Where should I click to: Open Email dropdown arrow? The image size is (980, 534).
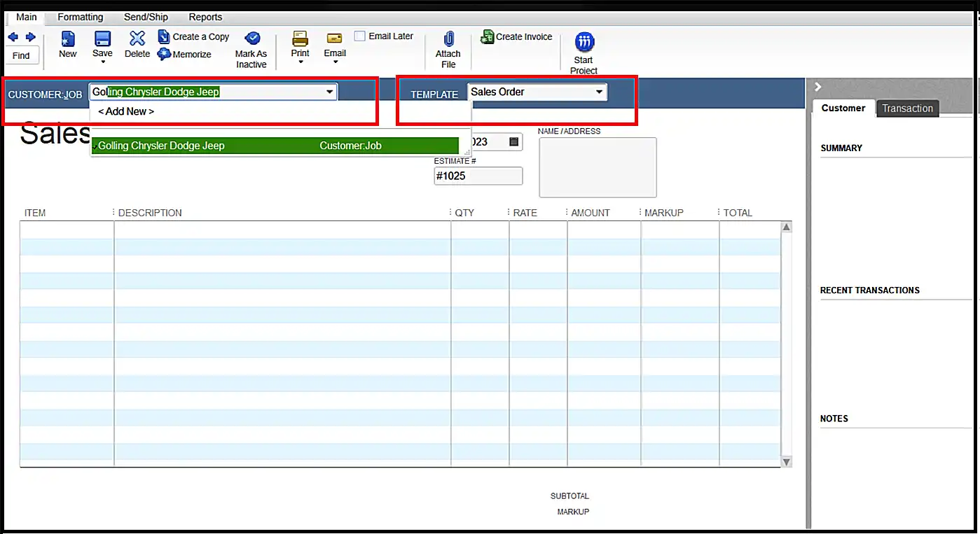[x=335, y=62]
